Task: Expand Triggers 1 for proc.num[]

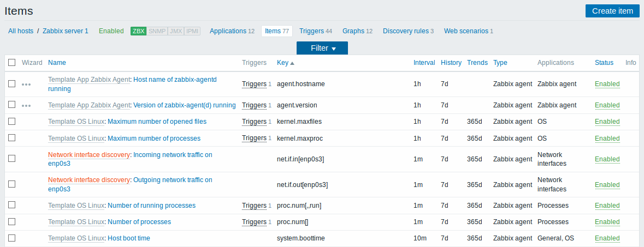Action: 254,222
